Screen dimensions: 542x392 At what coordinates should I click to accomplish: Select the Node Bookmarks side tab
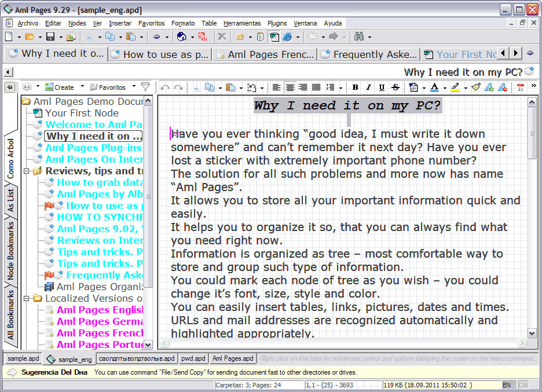11,251
